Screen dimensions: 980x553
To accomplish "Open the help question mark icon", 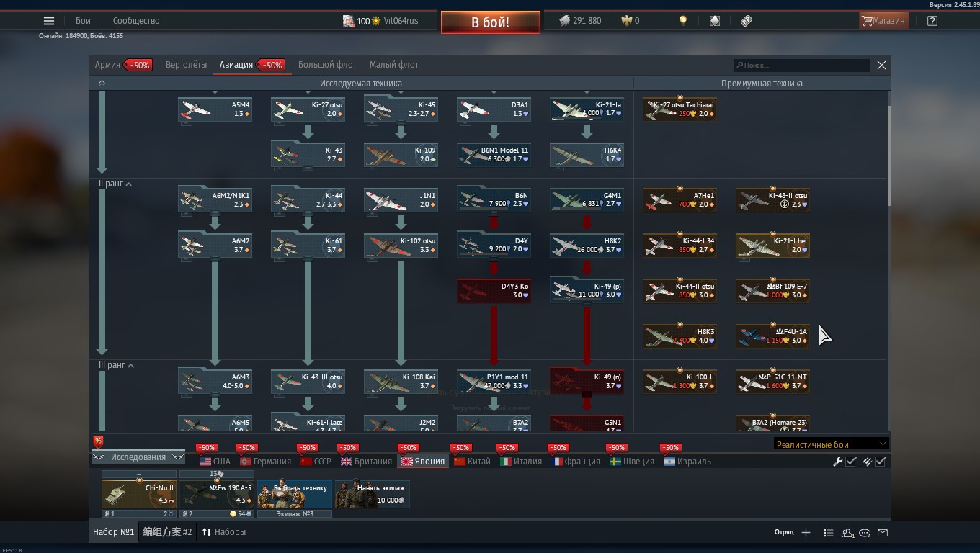I will pyautogui.click(x=932, y=21).
